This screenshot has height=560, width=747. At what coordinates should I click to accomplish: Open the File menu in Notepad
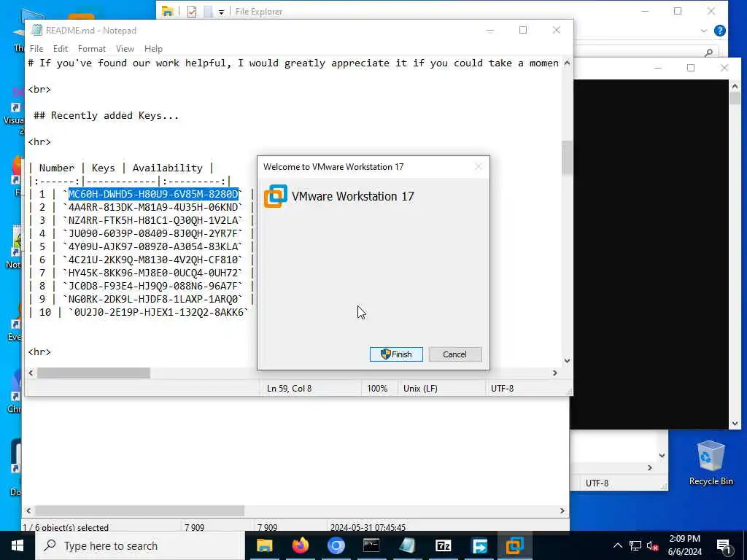tap(36, 49)
